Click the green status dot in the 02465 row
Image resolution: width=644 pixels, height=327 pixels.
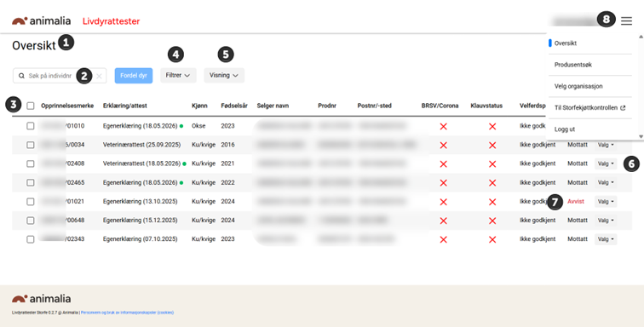click(x=181, y=183)
